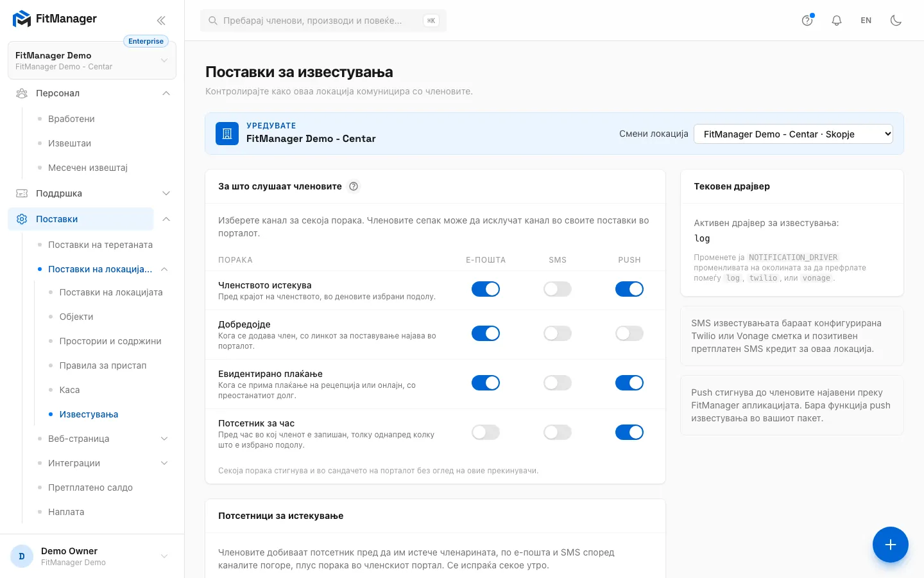Click help icon beside За што слушаат членовите
The height and width of the screenshot is (578, 924).
354,186
